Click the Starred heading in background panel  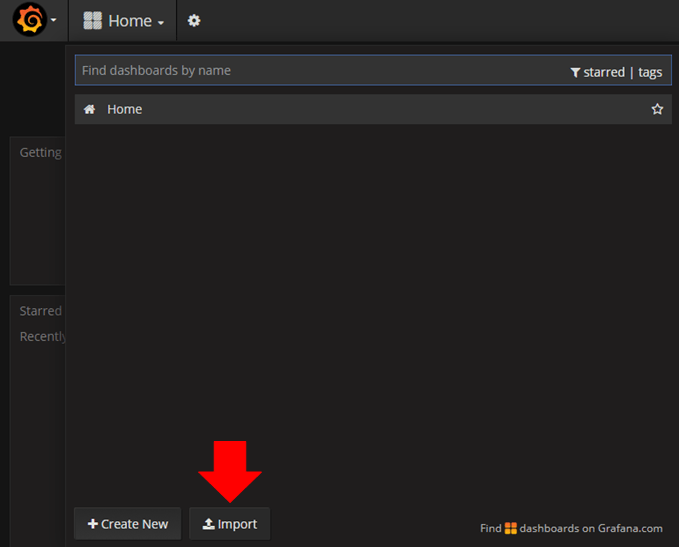click(x=41, y=311)
